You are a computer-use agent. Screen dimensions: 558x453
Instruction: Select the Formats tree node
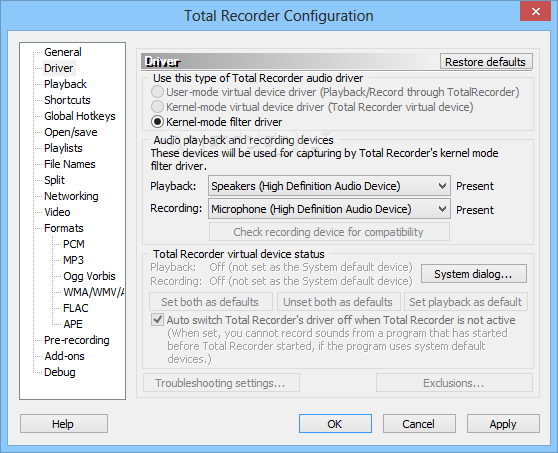[x=64, y=228]
